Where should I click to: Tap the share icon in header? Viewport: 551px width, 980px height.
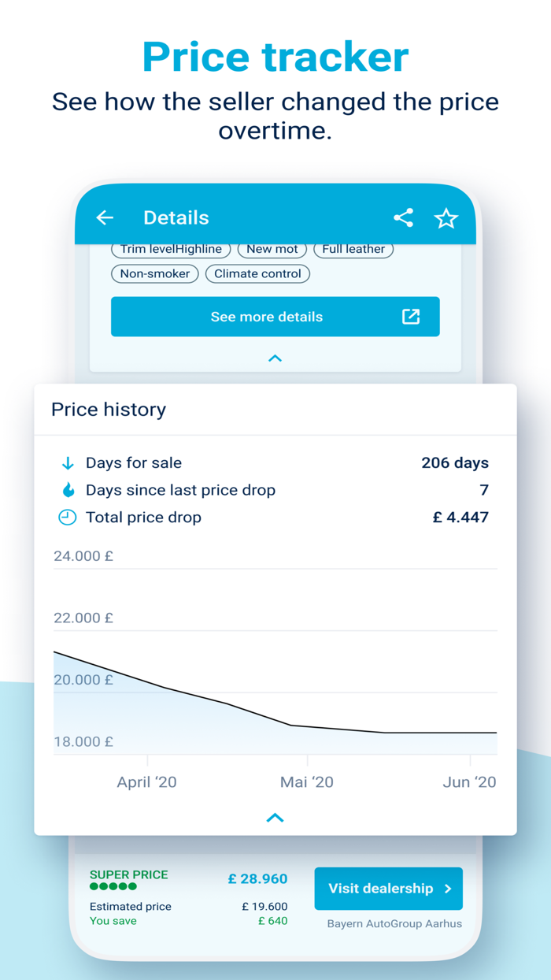point(403,218)
